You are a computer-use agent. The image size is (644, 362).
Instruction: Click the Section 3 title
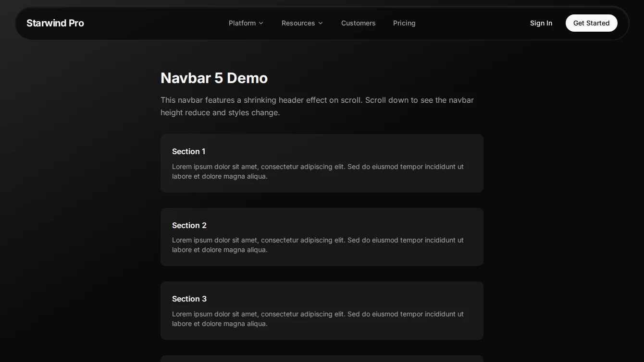click(x=189, y=299)
